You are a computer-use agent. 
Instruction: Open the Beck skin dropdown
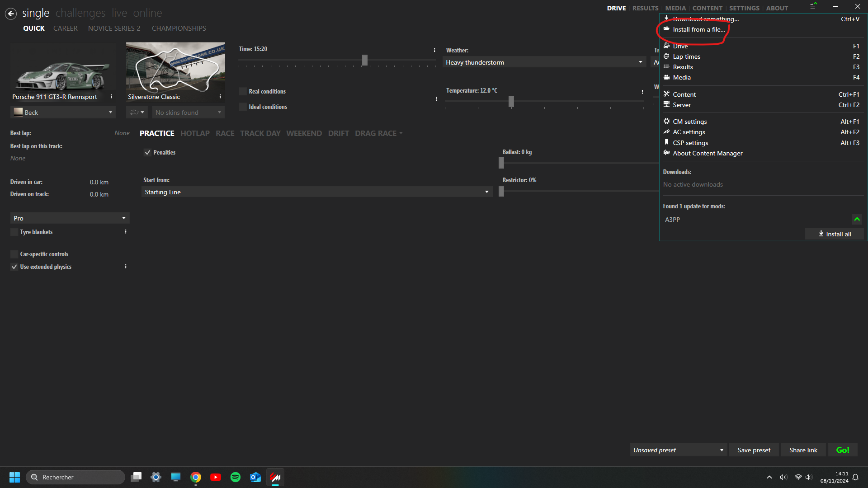coord(63,113)
